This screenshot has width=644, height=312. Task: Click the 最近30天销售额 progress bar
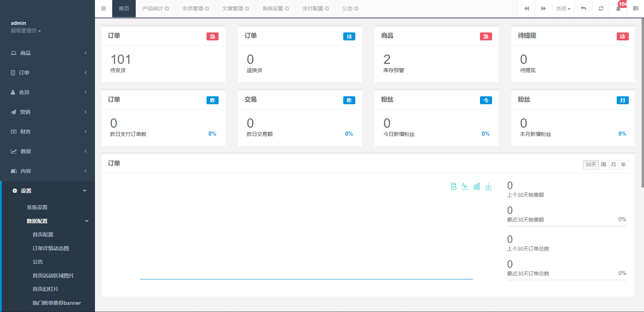(567, 226)
